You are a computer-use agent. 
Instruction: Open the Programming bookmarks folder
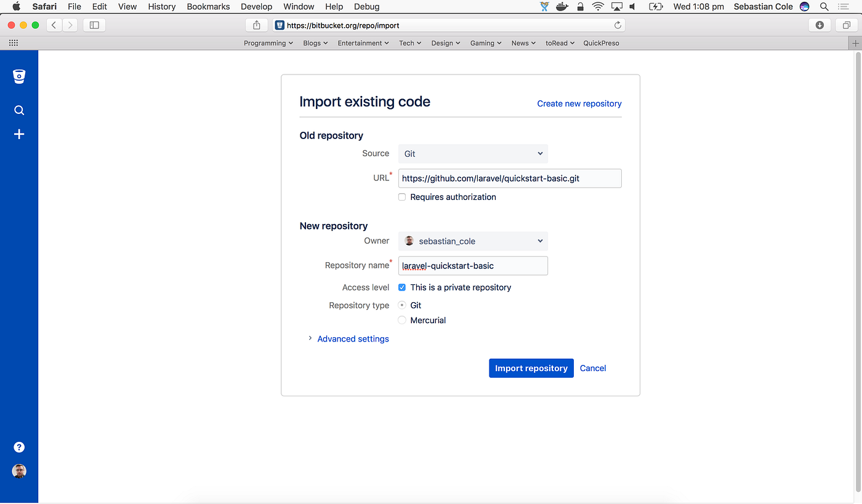pyautogui.click(x=268, y=42)
